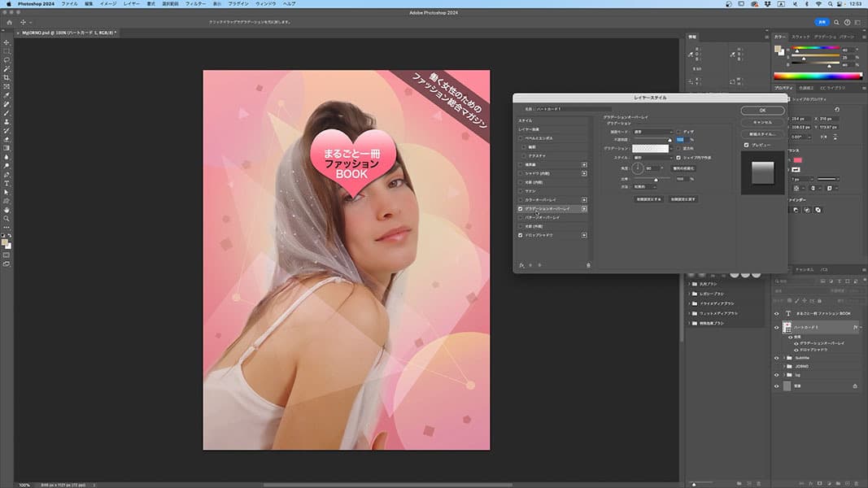Select the Move tool

pyautogui.click(x=7, y=41)
